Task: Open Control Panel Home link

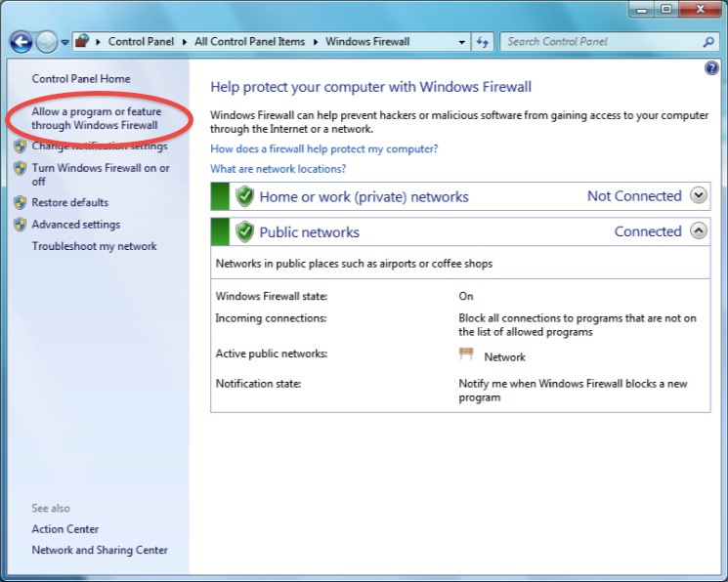Action: 81,79
